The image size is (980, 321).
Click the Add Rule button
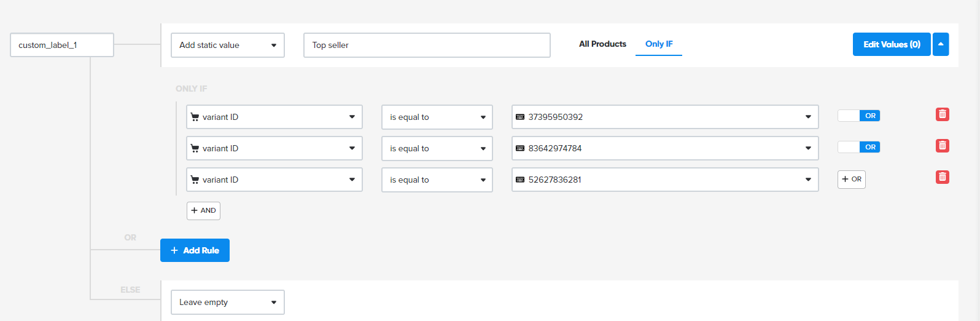coord(195,250)
